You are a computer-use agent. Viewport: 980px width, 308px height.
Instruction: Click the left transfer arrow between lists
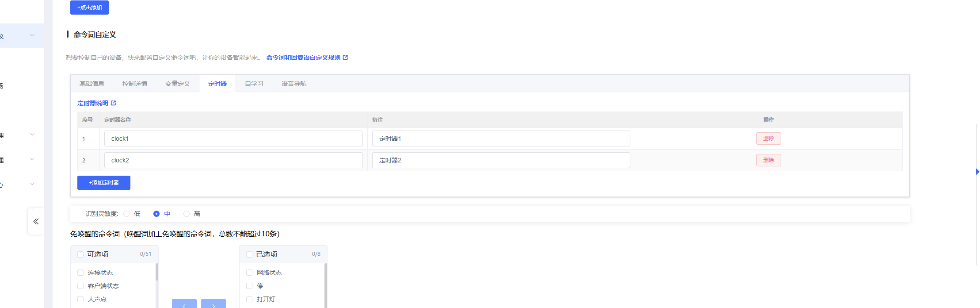pos(184,304)
